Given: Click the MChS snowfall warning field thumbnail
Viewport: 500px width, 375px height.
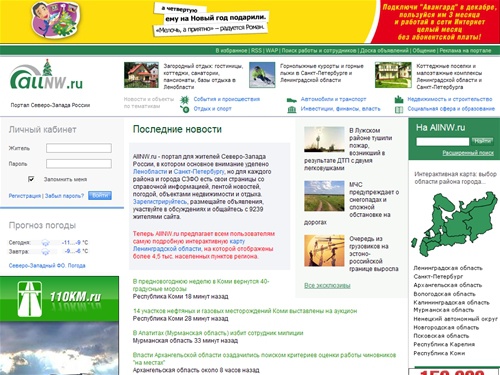Looking at the screenshot, I should coord(324,196).
